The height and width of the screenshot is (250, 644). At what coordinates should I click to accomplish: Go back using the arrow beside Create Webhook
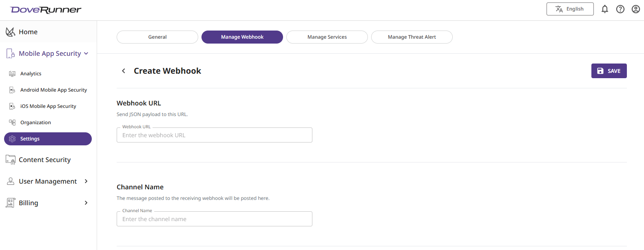pos(123,70)
